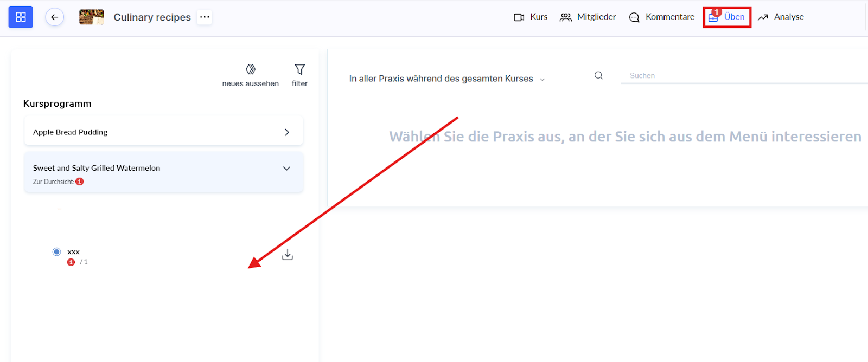Image resolution: width=868 pixels, height=362 pixels.
Task: Focus the Suchen search field
Action: 743,76
